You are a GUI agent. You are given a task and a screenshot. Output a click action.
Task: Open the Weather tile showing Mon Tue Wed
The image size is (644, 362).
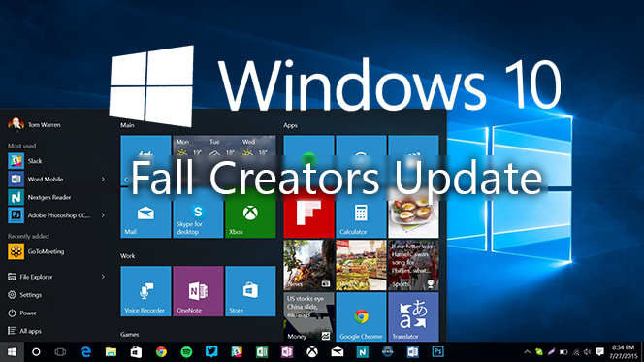(x=224, y=160)
